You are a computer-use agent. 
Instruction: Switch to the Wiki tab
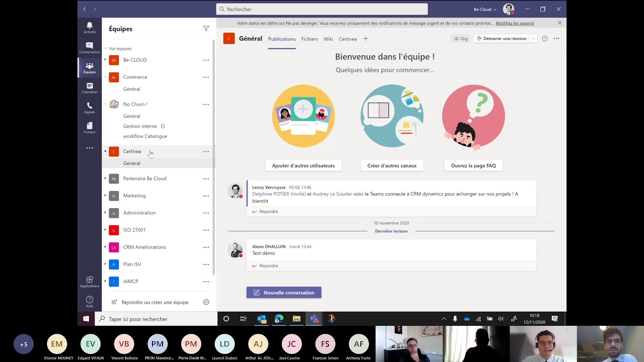pyautogui.click(x=328, y=39)
